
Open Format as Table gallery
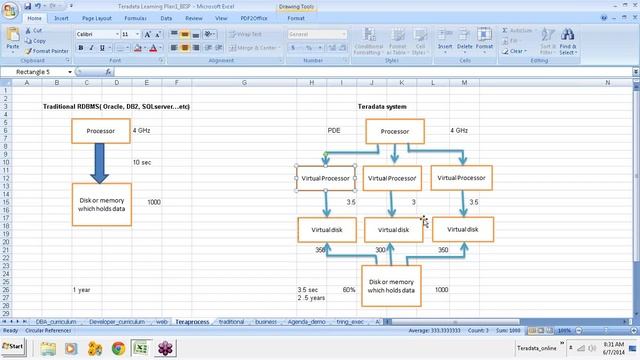(397, 41)
